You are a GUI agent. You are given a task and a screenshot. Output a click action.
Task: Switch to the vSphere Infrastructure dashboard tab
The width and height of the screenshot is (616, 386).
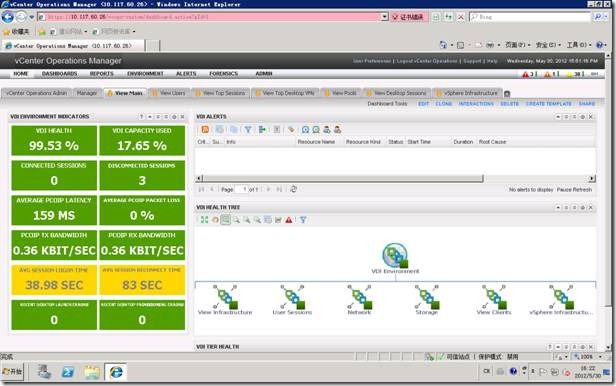[x=467, y=93]
